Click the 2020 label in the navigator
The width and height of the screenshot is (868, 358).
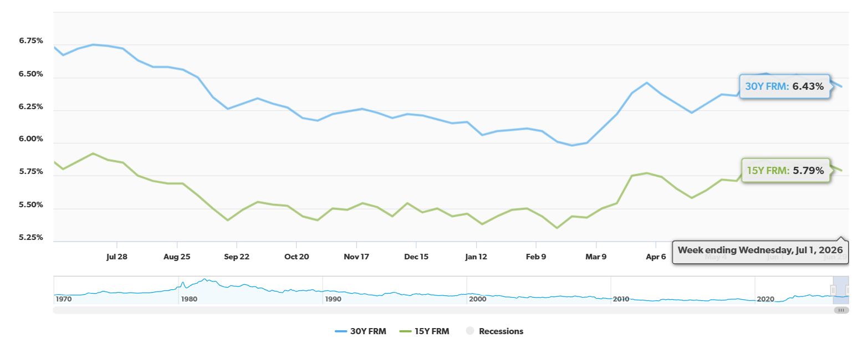(x=765, y=299)
